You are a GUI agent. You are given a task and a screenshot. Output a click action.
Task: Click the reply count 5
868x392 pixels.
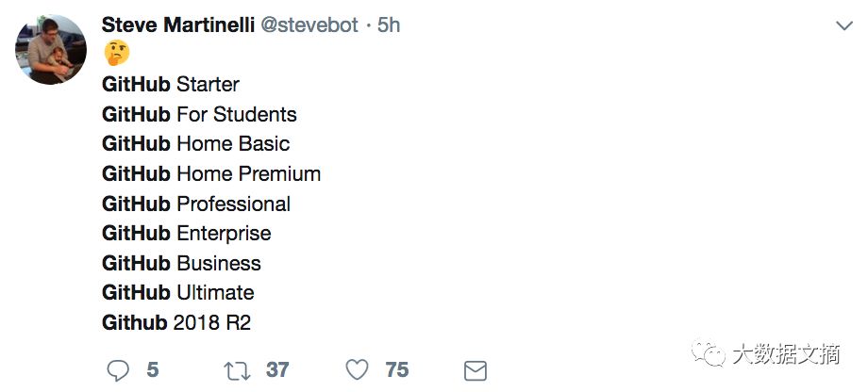(x=153, y=370)
